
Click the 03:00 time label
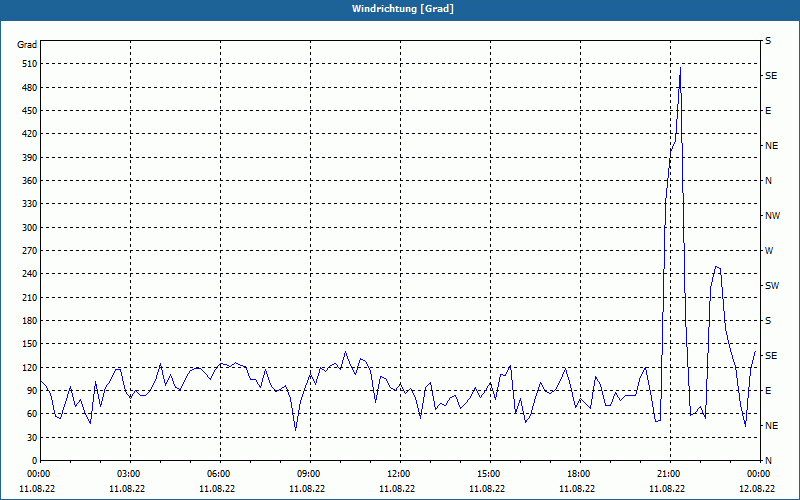tap(131, 474)
